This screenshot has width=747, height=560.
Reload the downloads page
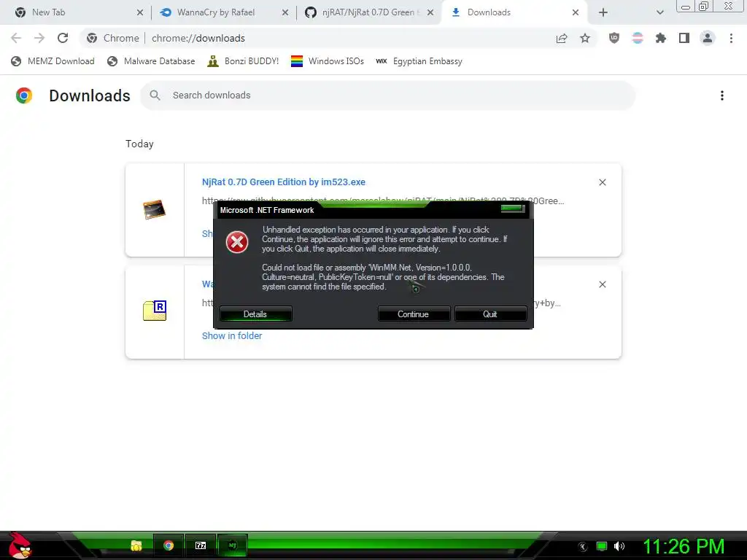[63, 38]
